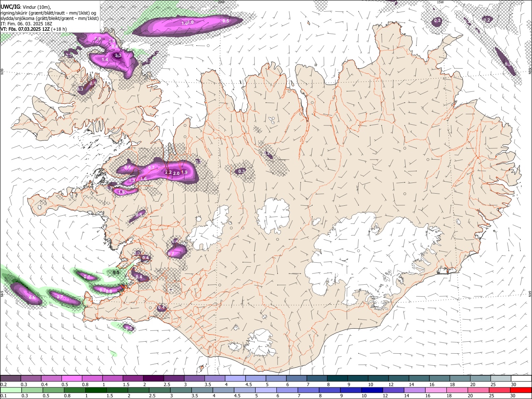Click the "20W" longitude label

tap(221, 2)
